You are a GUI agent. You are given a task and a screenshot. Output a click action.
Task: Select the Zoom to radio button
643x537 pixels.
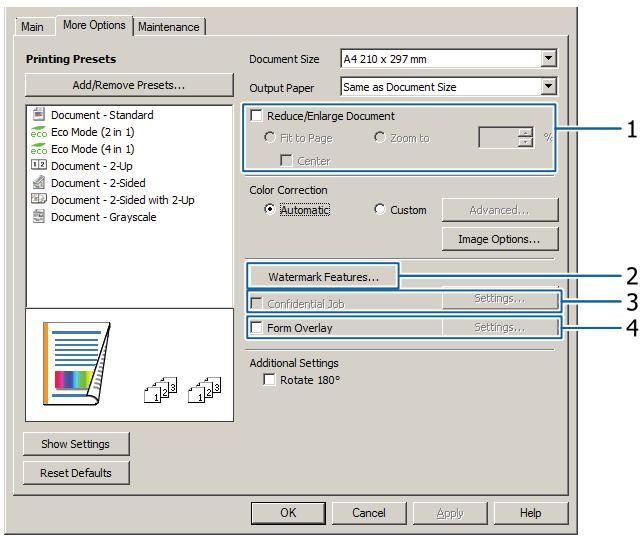[x=380, y=137]
